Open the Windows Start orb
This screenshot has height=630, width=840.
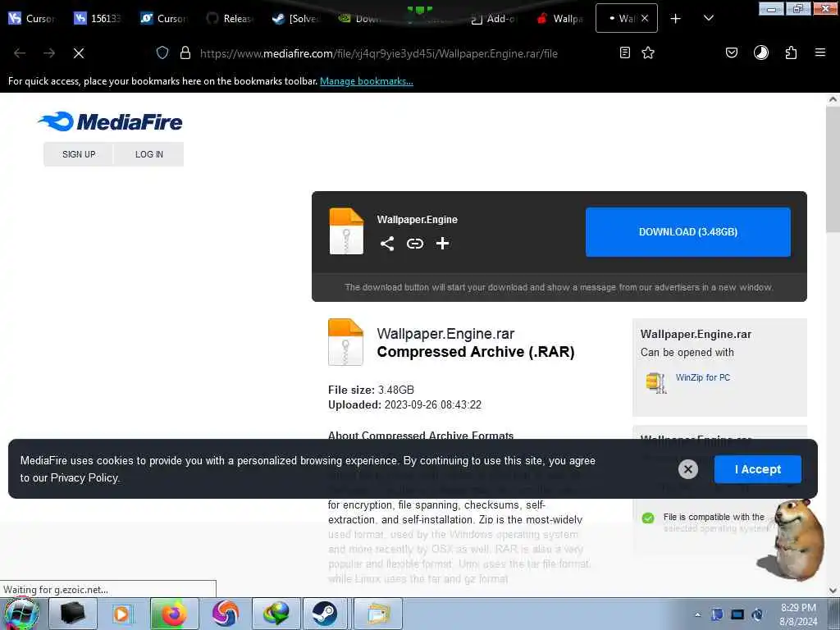pyautogui.click(x=21, y=614)
